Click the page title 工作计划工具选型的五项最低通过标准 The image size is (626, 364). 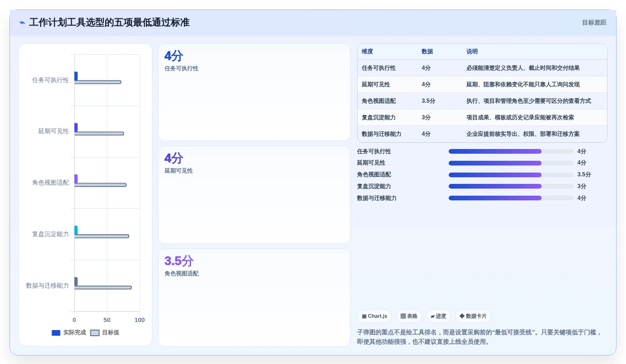pos(109,23)
